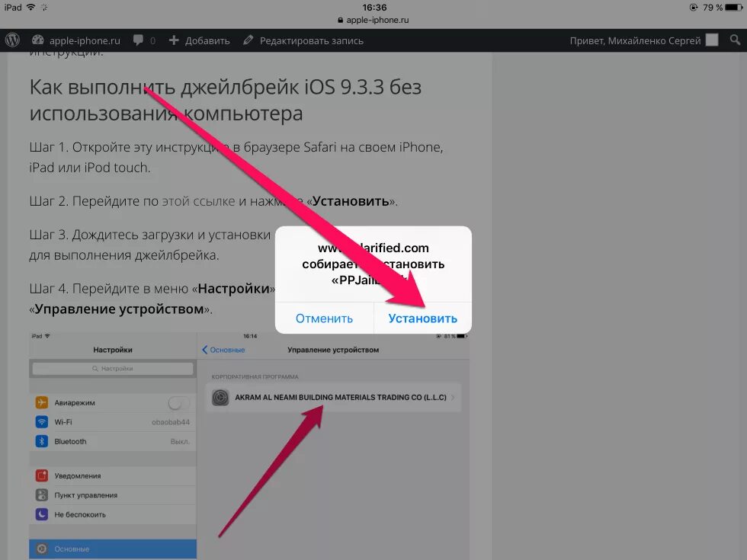Select Wi-Fi row in settings image
This screenshot has width=747, height=560.
pos(113,422)
